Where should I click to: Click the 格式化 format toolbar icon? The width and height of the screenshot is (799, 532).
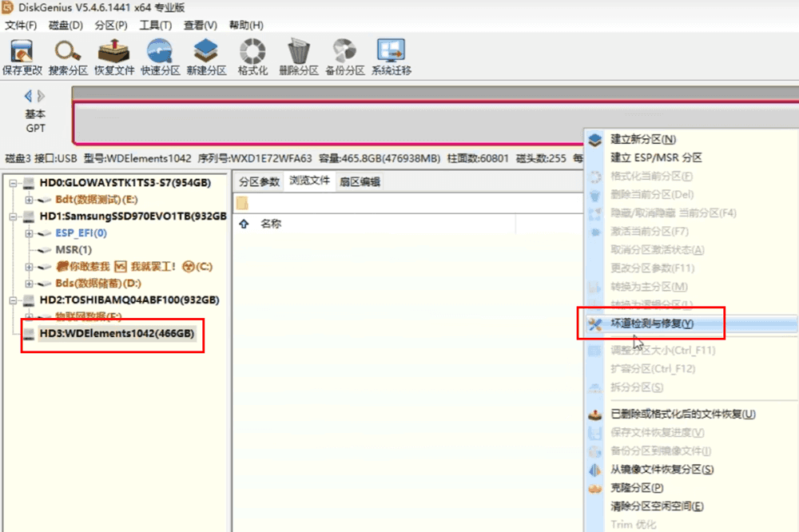coord(252,56)
